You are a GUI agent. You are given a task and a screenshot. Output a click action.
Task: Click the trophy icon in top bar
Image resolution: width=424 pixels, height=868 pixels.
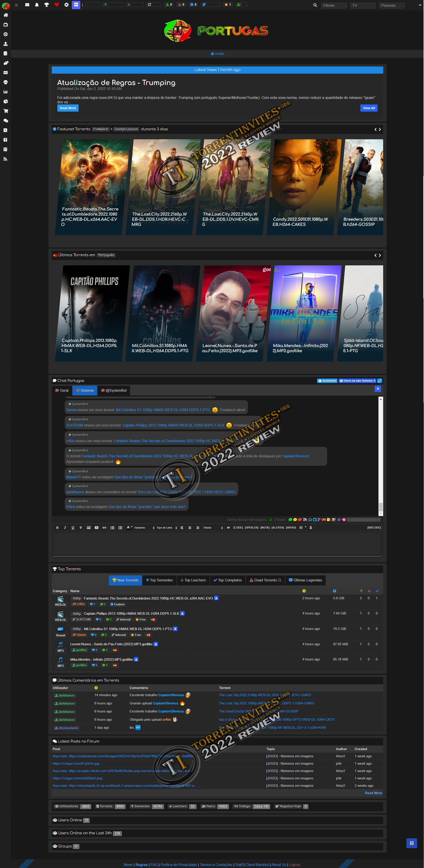[46, 5]
